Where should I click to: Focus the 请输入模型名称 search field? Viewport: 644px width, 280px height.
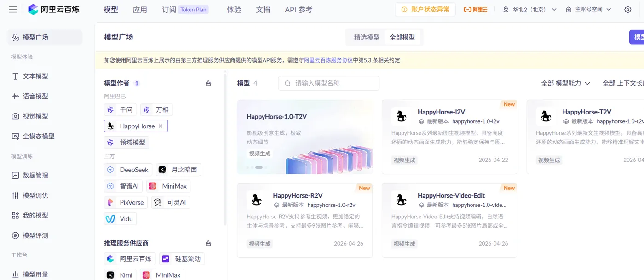329,83
